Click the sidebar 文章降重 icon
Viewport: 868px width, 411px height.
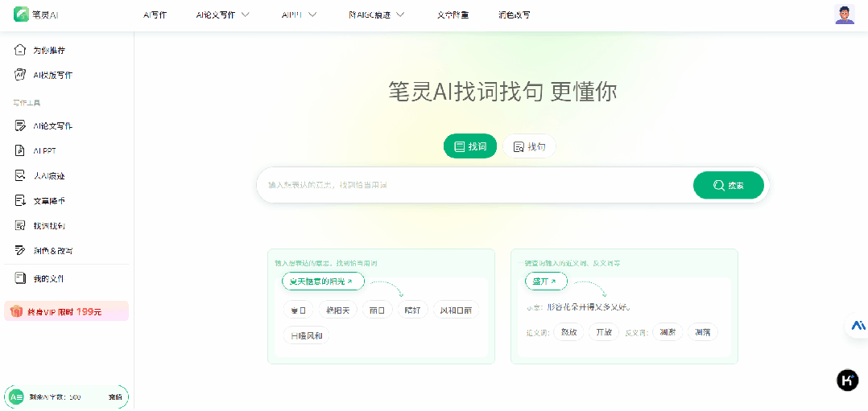coord(20,200)
